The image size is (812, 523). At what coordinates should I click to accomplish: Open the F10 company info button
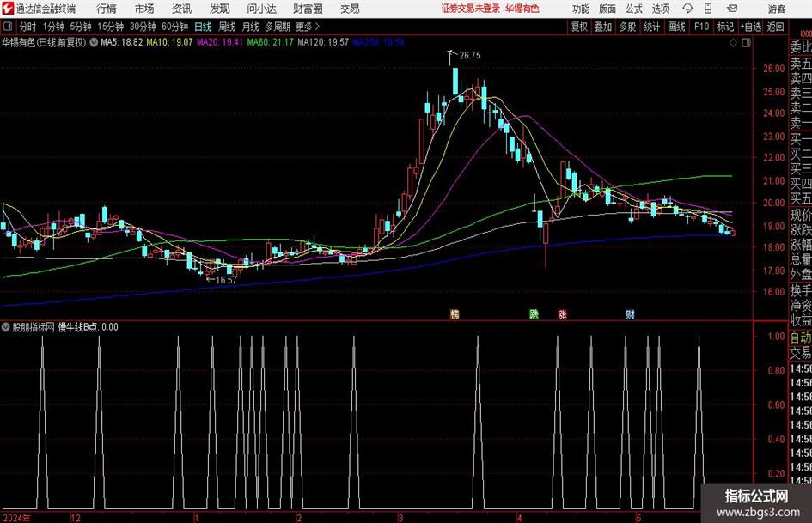pyautogui.click(x=702, y=27)
